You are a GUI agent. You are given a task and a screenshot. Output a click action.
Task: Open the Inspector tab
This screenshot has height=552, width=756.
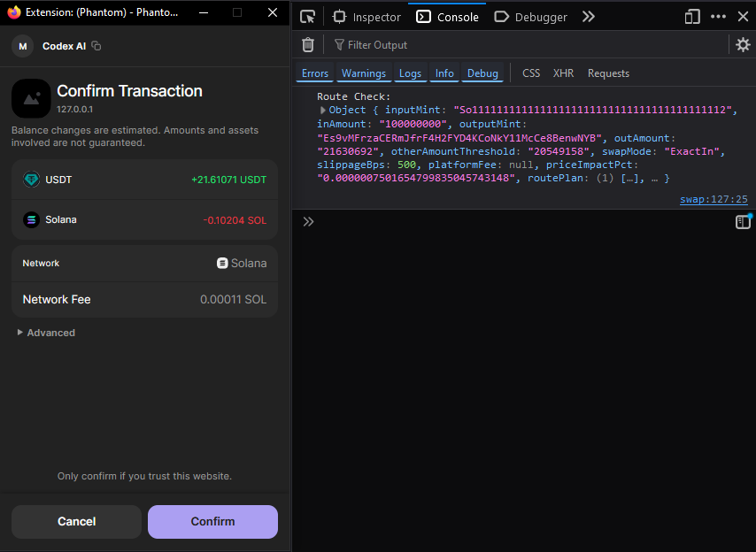366,17
